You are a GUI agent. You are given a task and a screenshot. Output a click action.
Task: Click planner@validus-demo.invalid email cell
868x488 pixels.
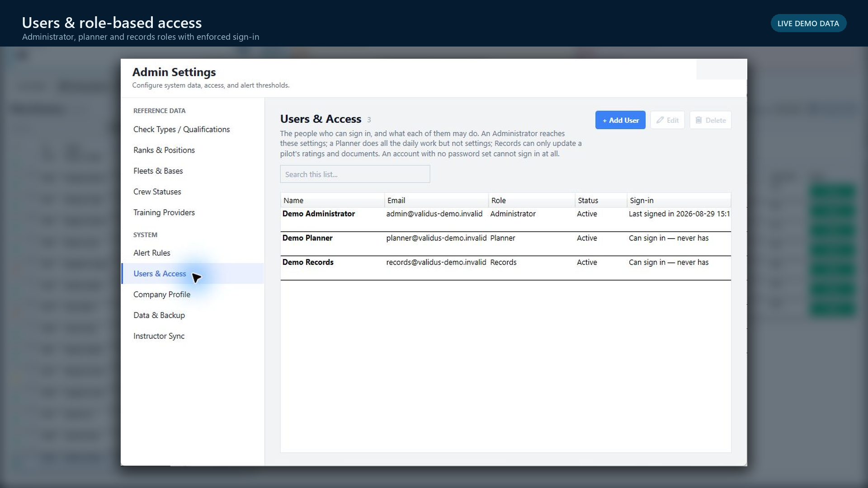(x=436, y=238)
